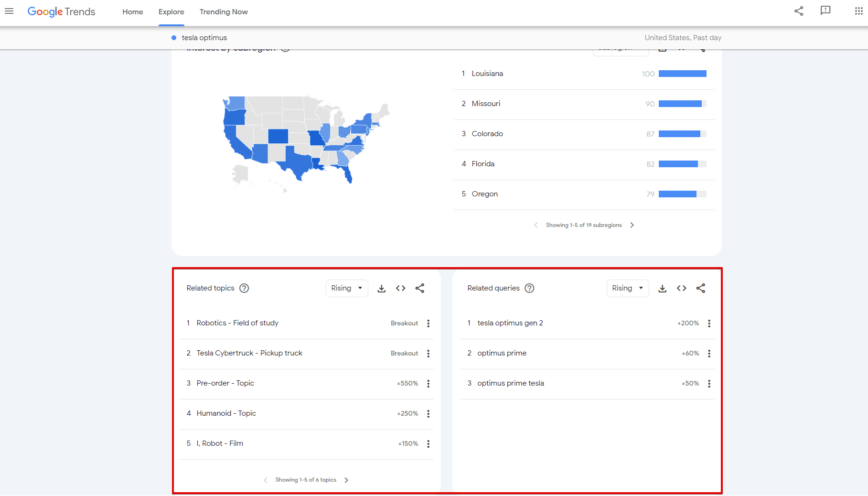Viewport: 868px width, 496px height.
Task: Click the Google Trends logo
Action: [x=61, y=12]
